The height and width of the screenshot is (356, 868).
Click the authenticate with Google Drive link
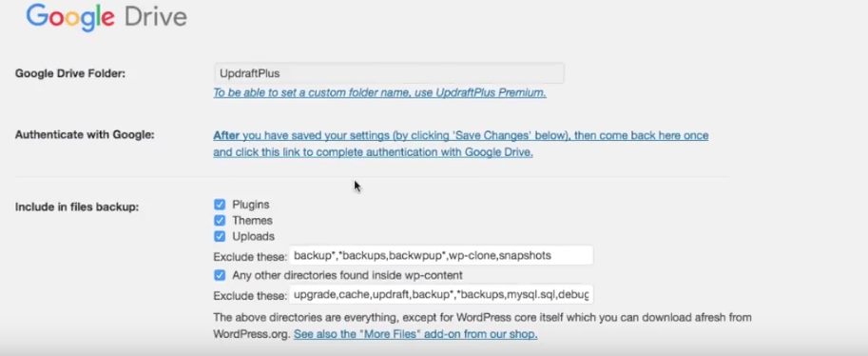click(460, 144)
